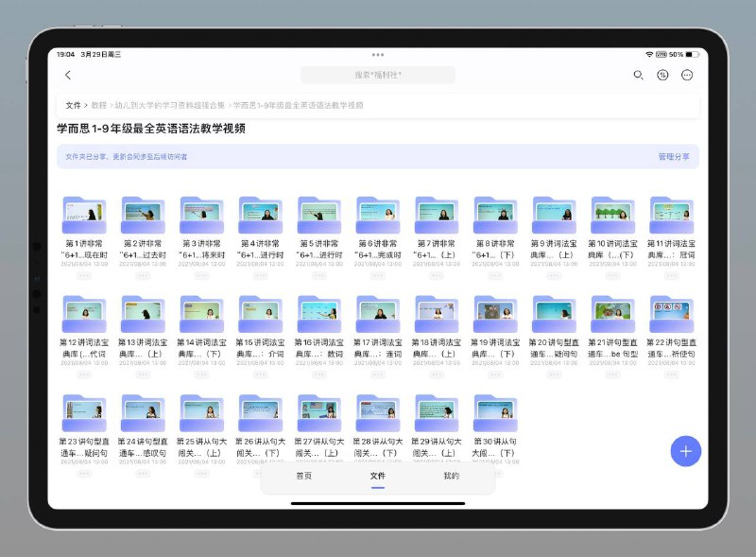
Task: Open the circled three-dot more menu
Action: pyautogui.click(x=687, y=75)
